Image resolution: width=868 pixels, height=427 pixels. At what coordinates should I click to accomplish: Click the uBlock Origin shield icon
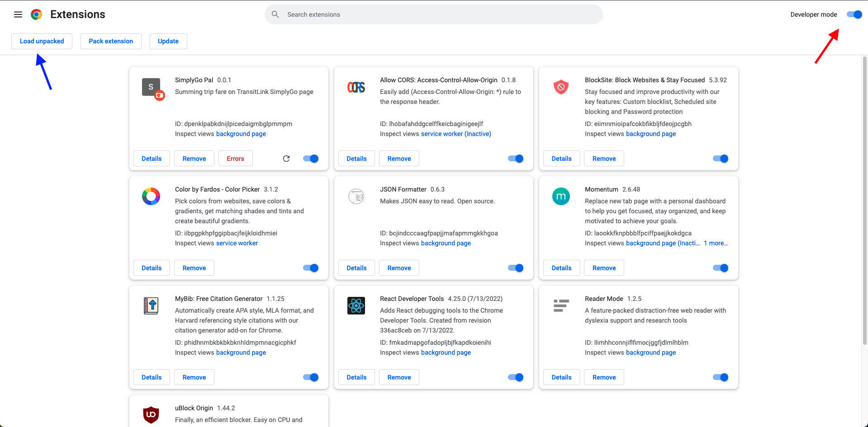(151, 415)
